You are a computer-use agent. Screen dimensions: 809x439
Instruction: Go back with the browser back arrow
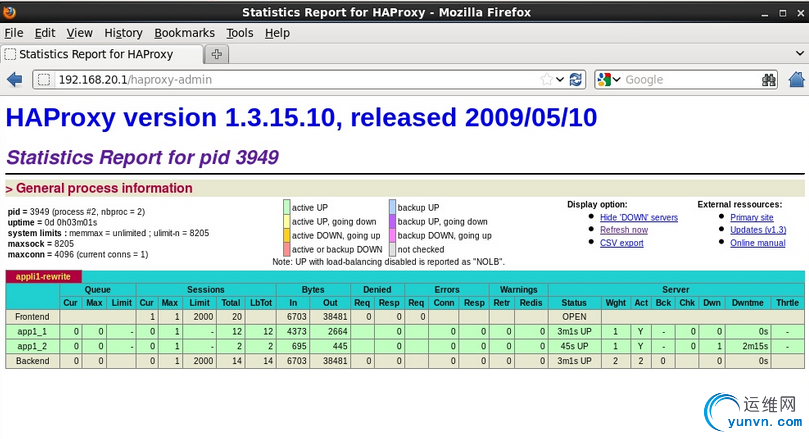(x=15, y=79)
